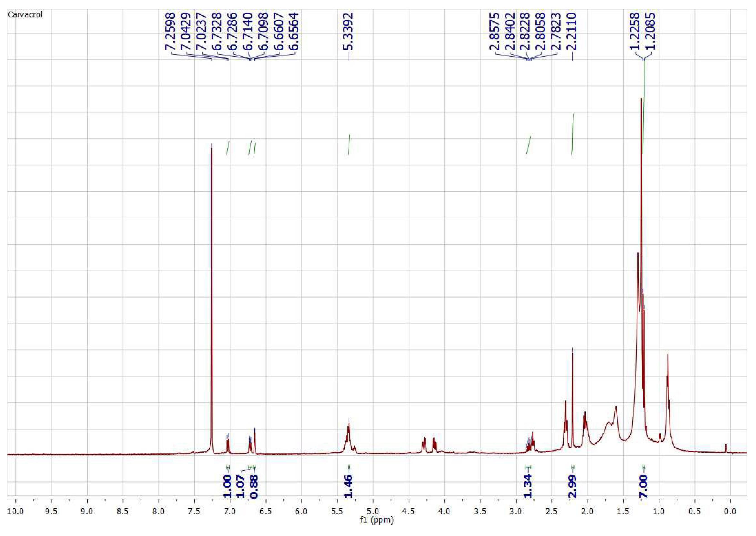Click peak label 7.2598

[x=170, y=32]
